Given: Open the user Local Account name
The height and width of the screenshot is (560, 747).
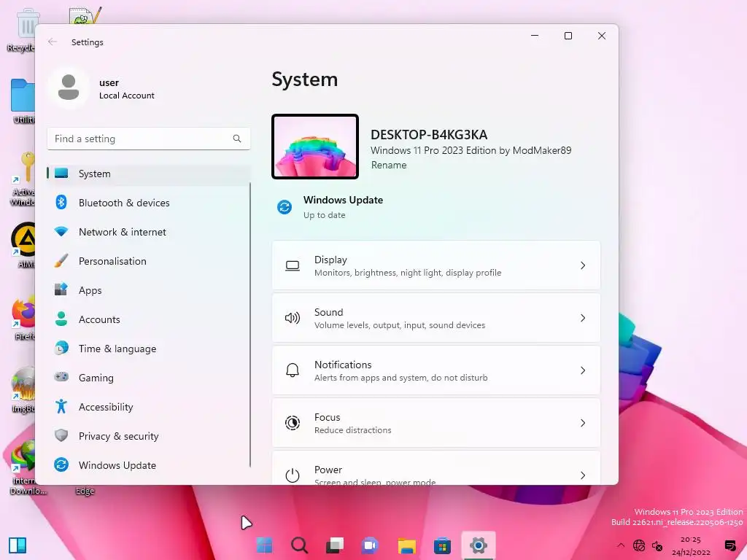Looking at the screenshot, I should [x=127, y=88].
